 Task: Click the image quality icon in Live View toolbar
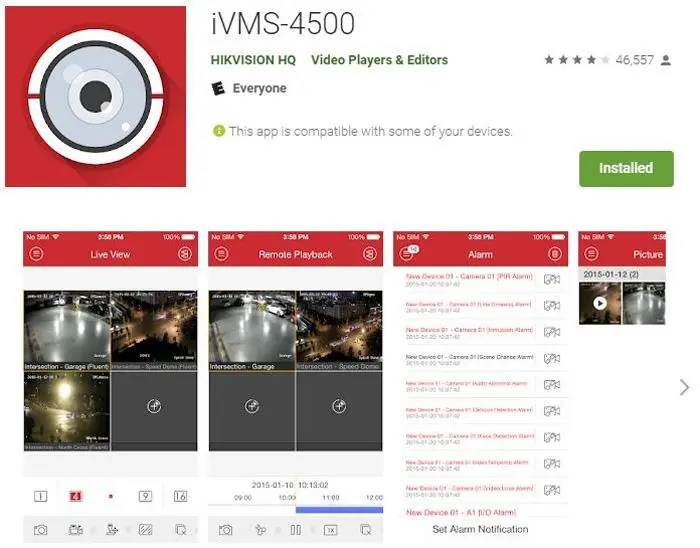tap(146, 530)
